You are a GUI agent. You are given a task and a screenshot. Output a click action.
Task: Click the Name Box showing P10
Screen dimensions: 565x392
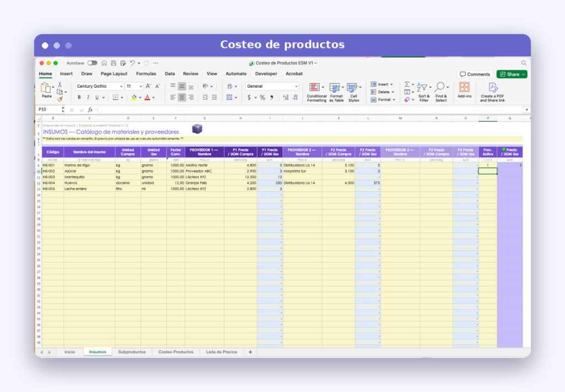tap(49, 110)
